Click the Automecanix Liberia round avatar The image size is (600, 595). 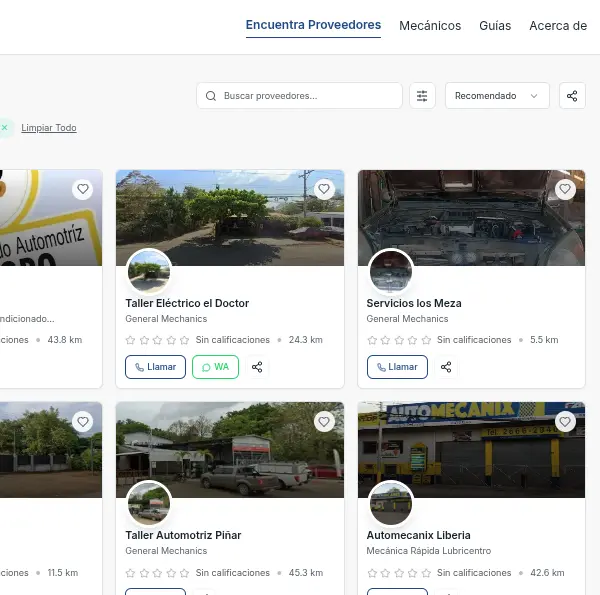click(x=391, y=504)
